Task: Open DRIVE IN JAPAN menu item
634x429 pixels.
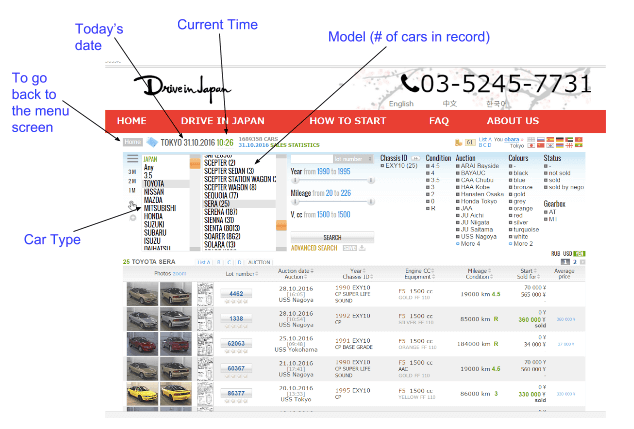Action: [x=222, y=120]
